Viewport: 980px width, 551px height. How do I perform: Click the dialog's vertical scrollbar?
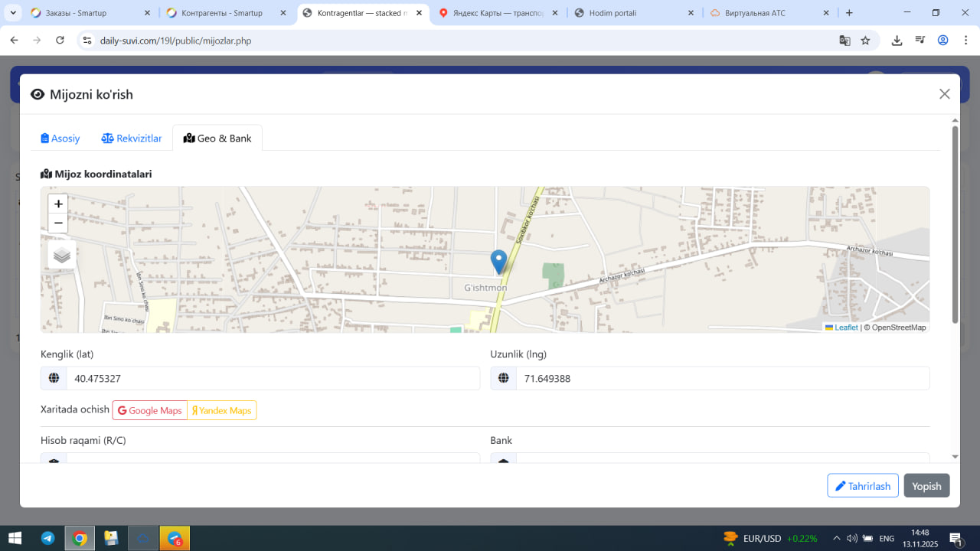pos(955,223)
